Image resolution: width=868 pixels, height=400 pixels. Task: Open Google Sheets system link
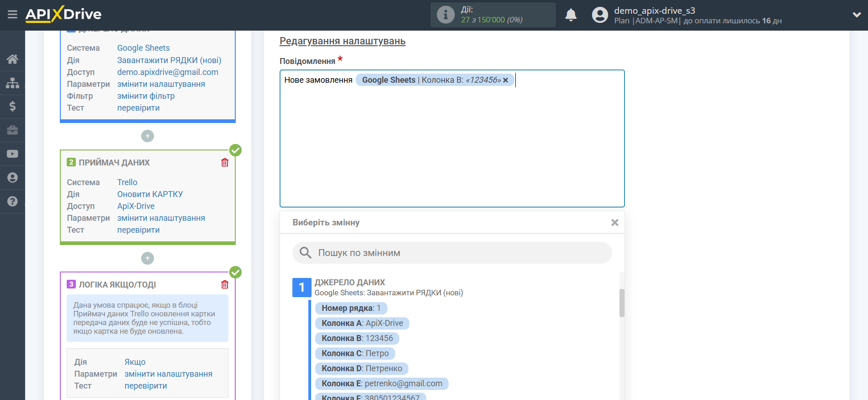[x=143, y=48]
